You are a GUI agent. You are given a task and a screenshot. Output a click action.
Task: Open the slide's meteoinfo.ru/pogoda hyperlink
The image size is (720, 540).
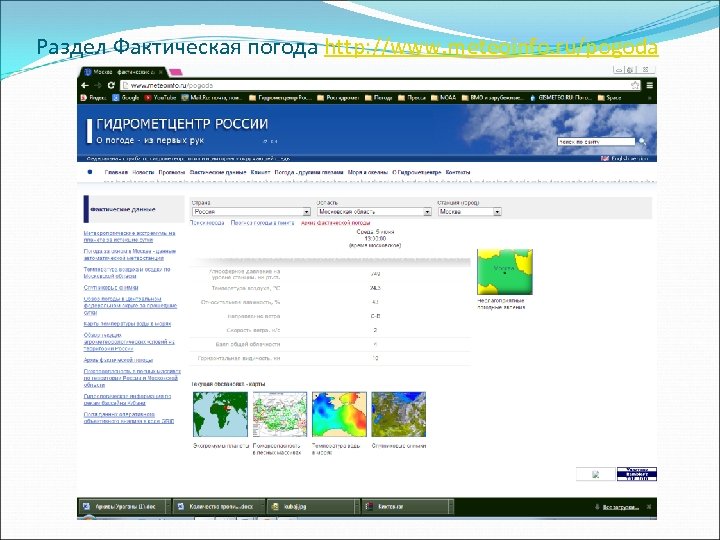click(491, 47)
